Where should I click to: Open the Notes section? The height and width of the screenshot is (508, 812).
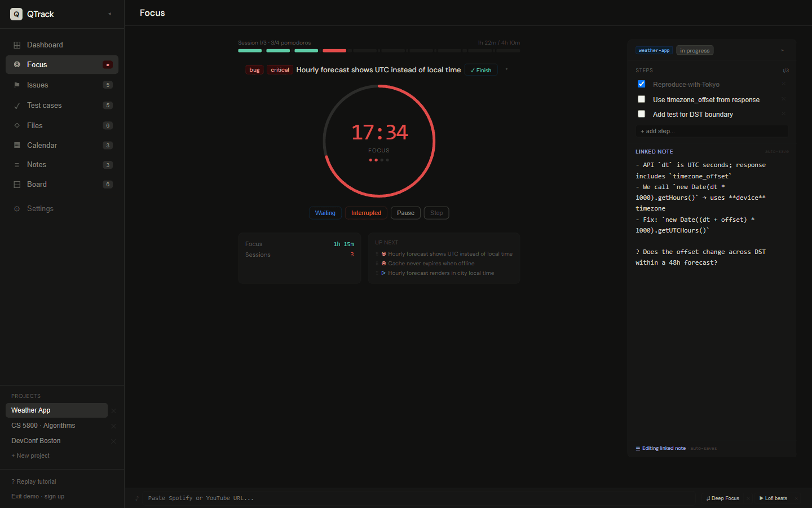pos(62,165)
